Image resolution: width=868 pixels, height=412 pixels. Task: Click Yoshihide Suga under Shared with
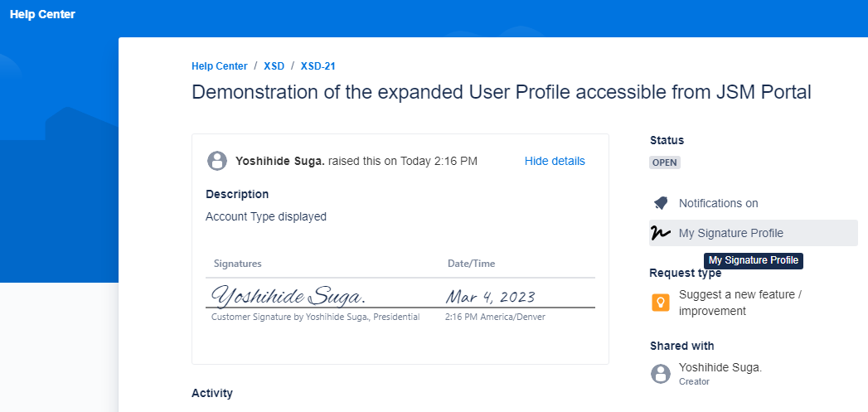[x=720, y=367]
